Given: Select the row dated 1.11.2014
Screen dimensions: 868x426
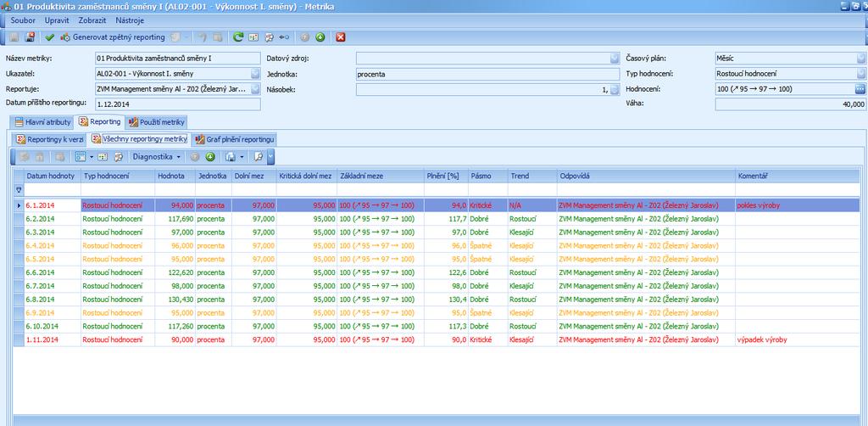Looking at the screenshot, I should (437, 339).
